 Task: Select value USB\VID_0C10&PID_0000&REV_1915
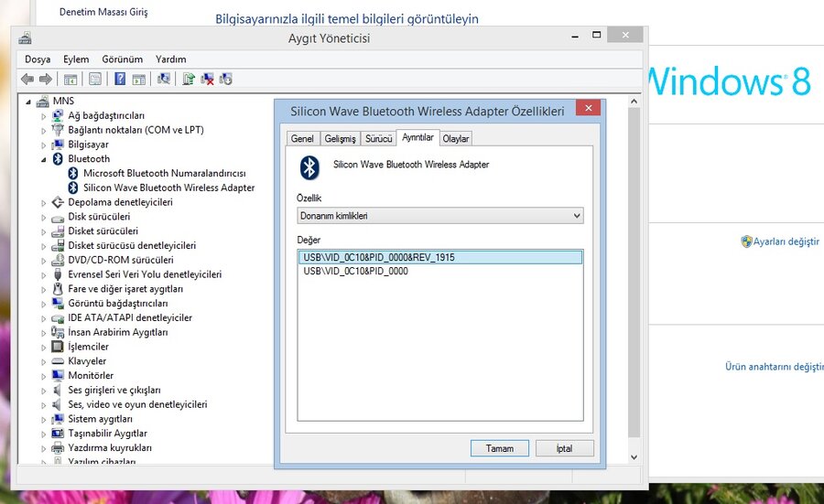[x=440, y=257]
